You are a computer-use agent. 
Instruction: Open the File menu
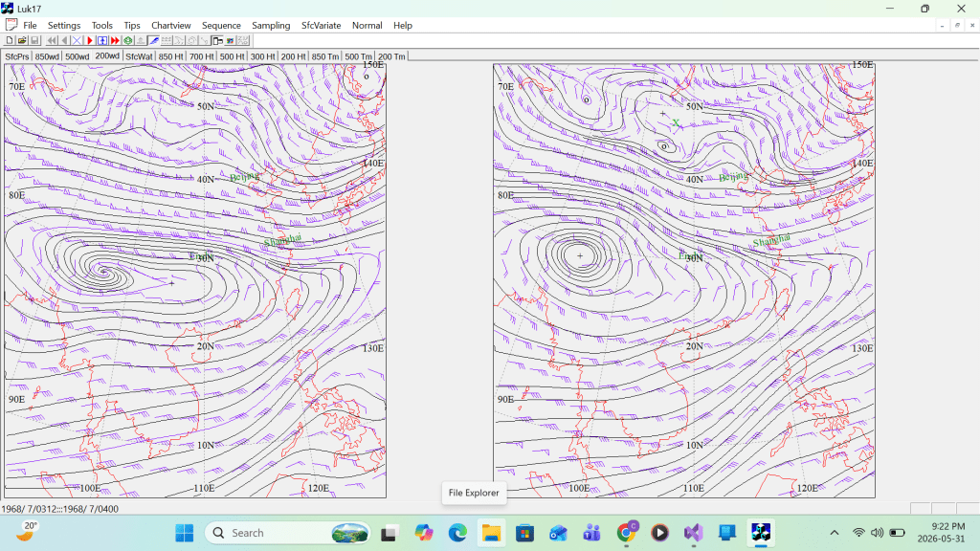coord(30,26)
